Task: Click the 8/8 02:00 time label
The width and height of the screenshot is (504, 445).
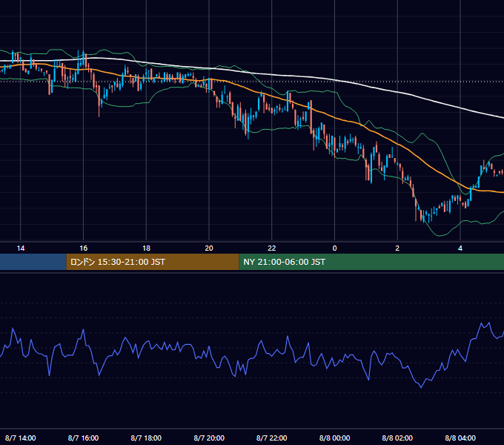Action: click(x=397, y=438)
